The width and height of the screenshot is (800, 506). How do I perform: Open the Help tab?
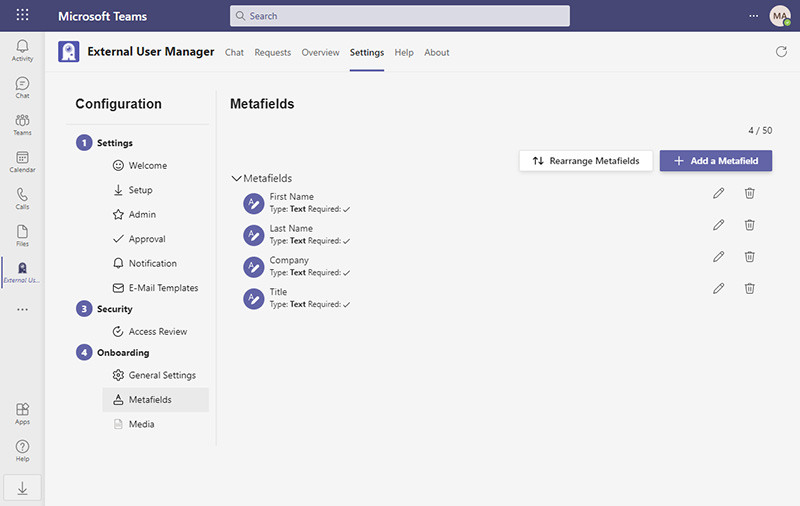click(404, 53)
